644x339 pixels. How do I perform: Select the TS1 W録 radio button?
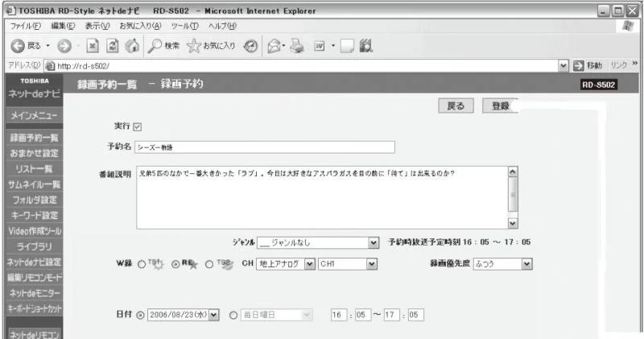[142, 265]
